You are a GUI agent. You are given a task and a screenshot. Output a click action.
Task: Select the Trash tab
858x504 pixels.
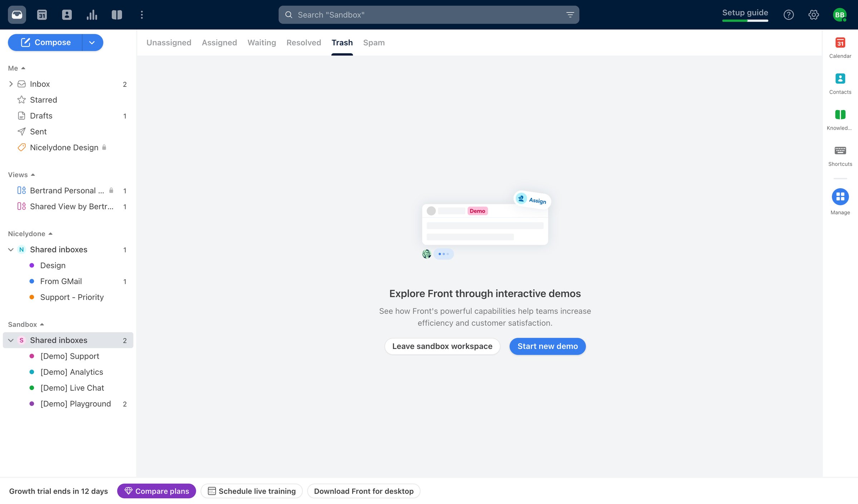coord(342,43)
